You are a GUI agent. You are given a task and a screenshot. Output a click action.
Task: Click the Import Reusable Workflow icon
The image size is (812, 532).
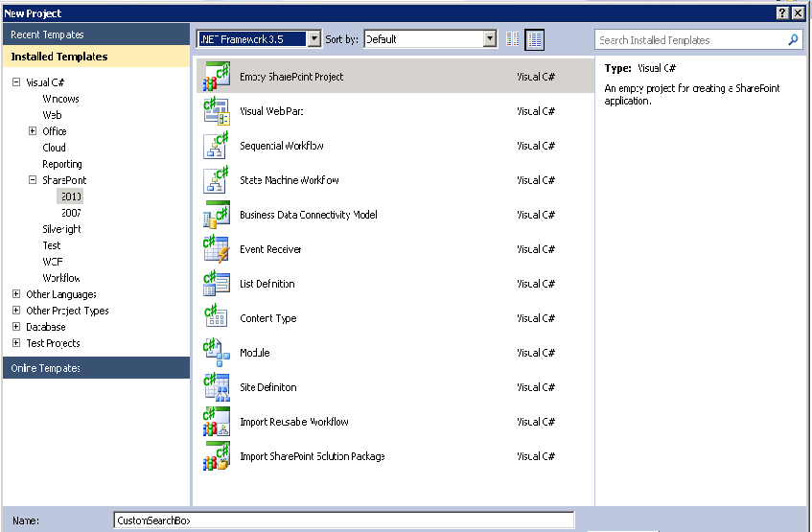(x=217, y=422)
